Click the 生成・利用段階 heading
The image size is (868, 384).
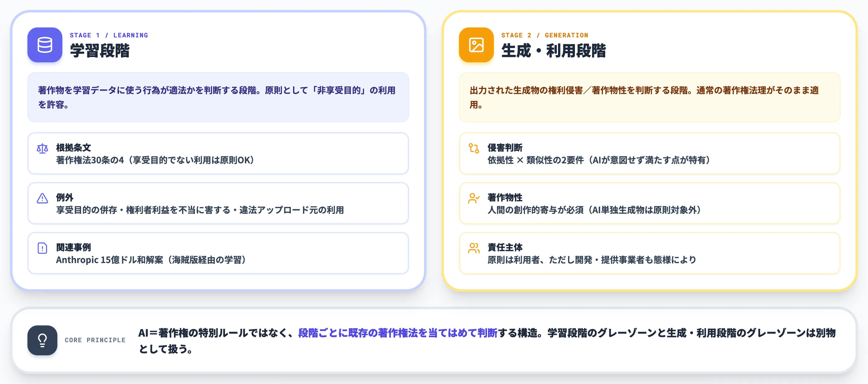(554, 51)
